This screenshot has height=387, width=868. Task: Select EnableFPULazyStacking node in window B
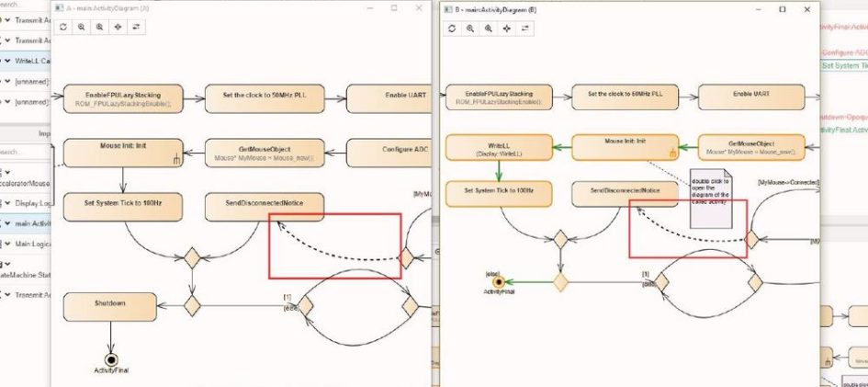pyautogui.click(x=499, y=97)
